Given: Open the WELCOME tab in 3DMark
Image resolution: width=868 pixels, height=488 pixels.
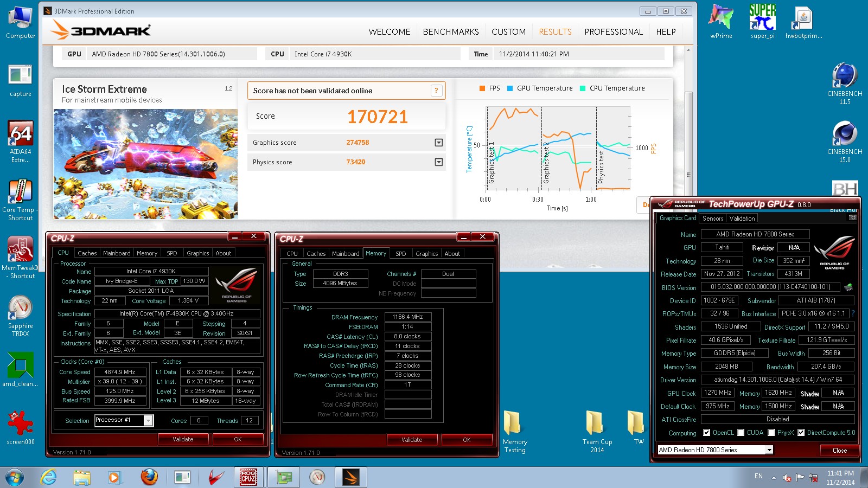Looking at the screenshot, I should pos(390,32).
